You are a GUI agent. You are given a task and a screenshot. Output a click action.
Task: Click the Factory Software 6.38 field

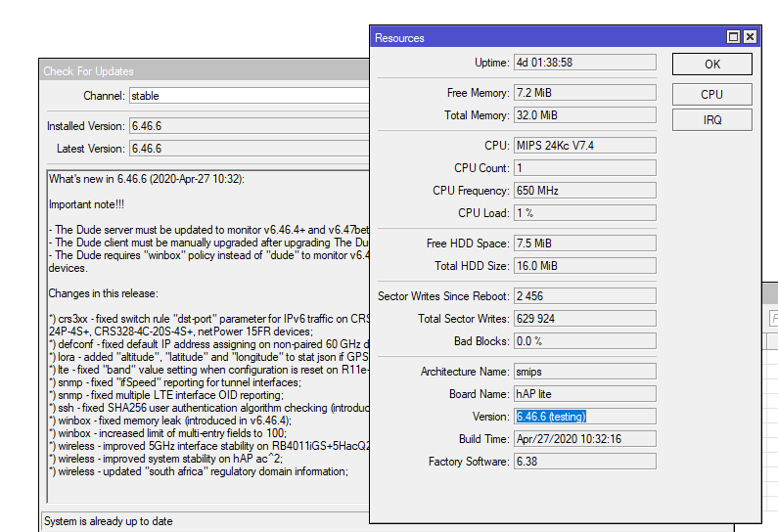pos(585,462)
